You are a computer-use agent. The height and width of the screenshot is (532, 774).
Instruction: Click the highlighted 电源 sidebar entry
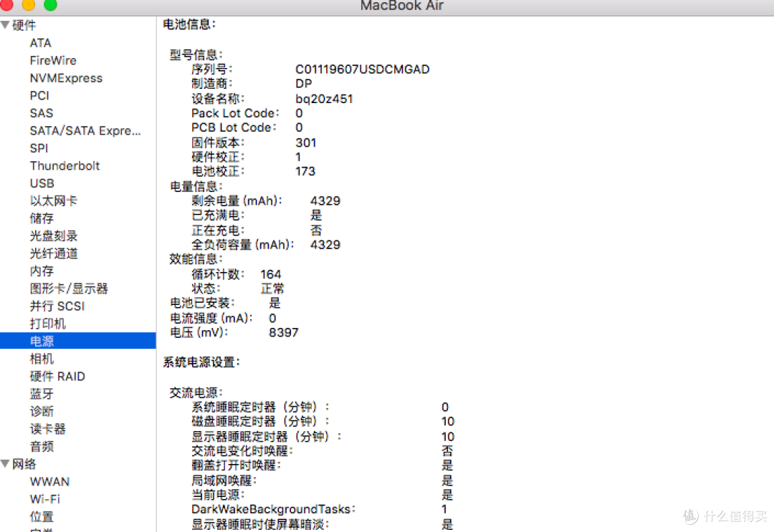click(x=78, y=341)
